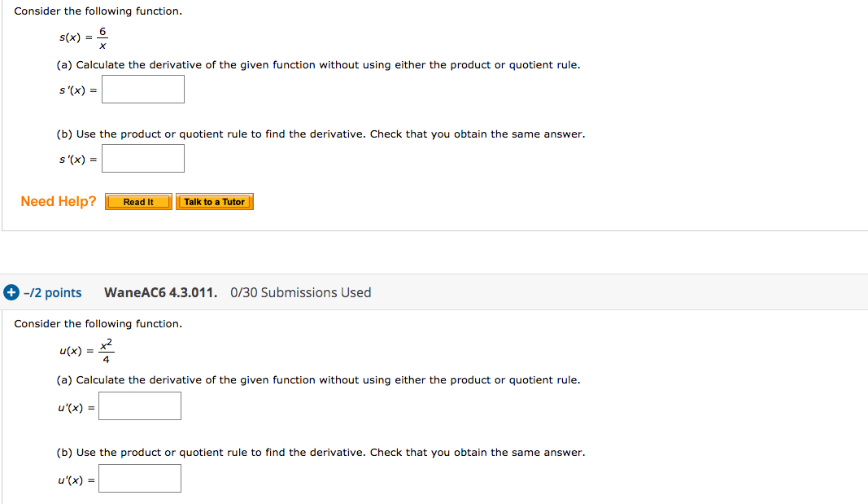Click the u(x) = x²/4 formula
This screenshot has width=868, height=504.
click(86, 351)
